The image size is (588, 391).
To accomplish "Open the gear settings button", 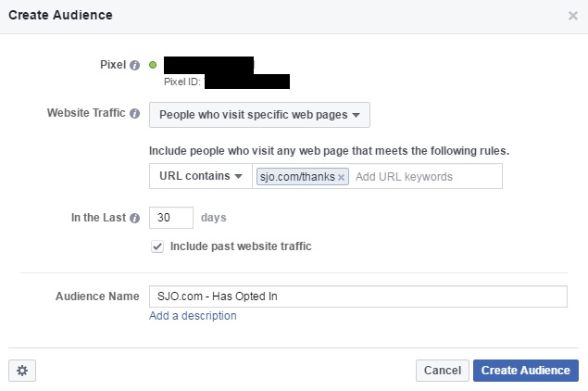I will pyautogui.click(x=22, y=371).
